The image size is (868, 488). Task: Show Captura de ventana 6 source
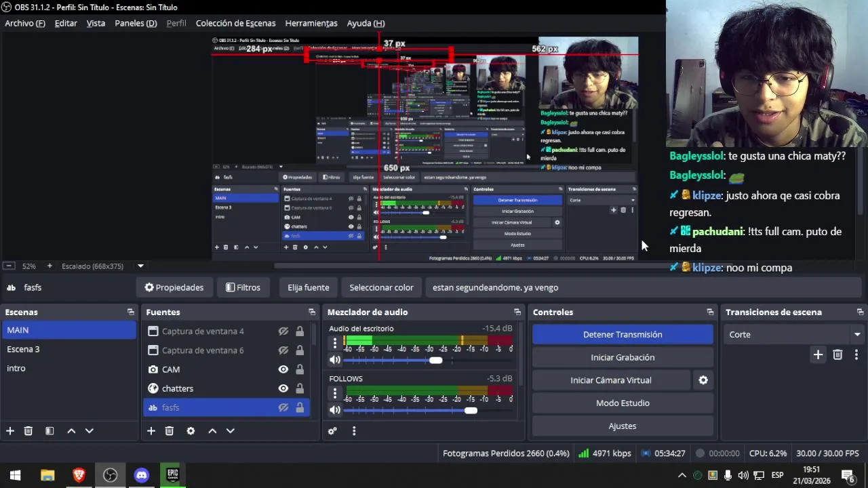click(283, 350)
